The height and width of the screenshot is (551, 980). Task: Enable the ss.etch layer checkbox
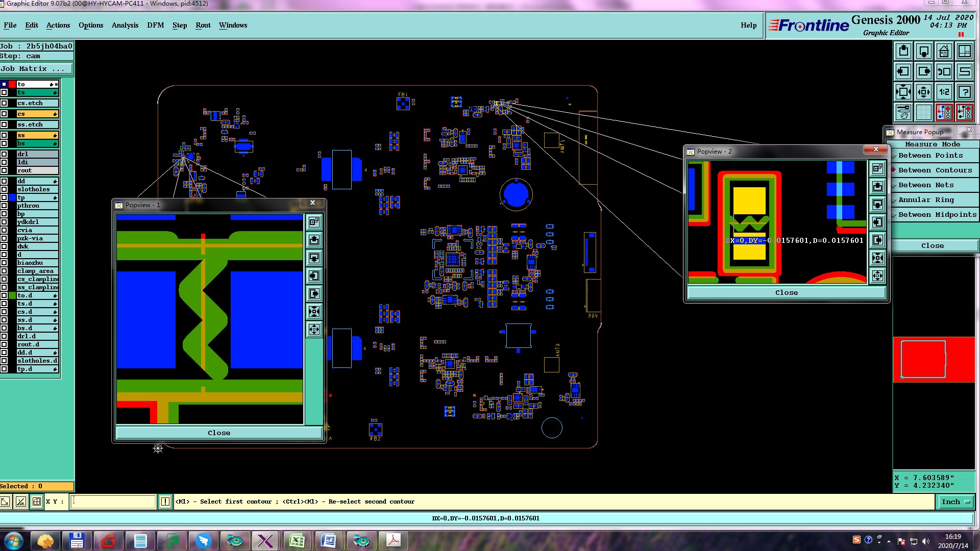coord(4,124)
